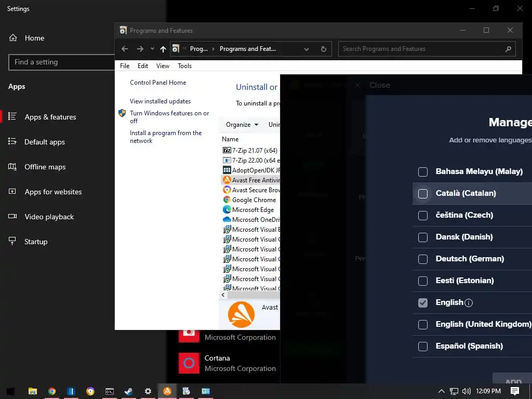Screen dimensions: 532x399
Task: Check the English (United Kingdom) language
Action: 423,325
